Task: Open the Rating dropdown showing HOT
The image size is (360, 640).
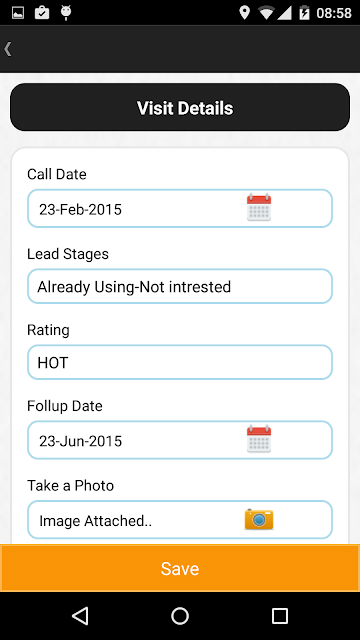Action: click(x=180, y=362)
